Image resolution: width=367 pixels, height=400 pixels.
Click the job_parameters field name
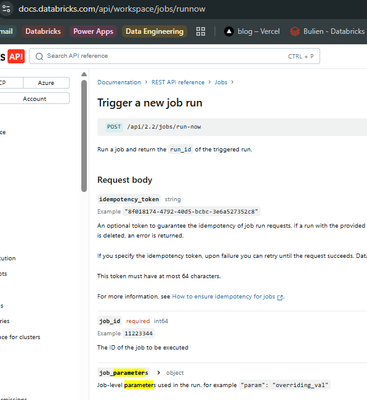pyautogui.click(x=123, y=373)
